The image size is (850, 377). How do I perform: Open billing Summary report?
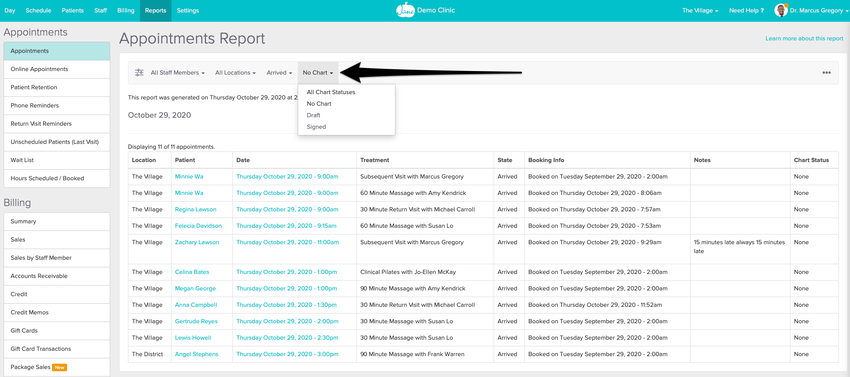[x=56, y=221]
